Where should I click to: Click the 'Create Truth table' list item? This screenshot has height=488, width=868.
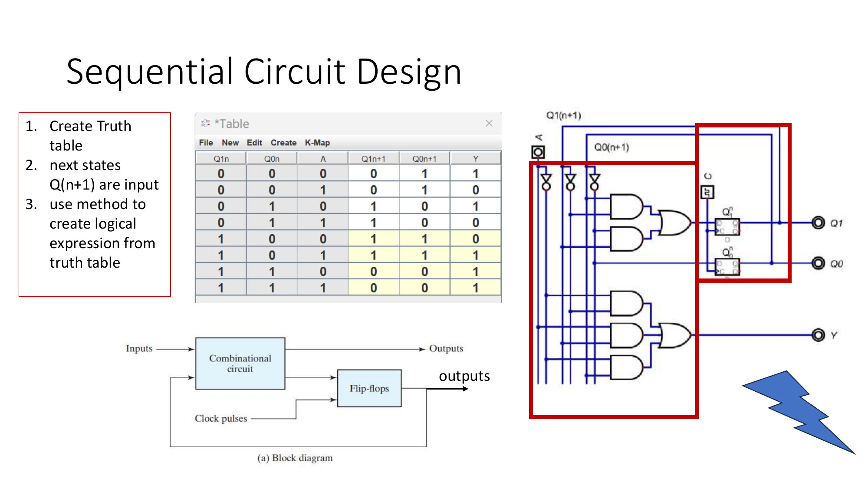[x=90, y=135]
